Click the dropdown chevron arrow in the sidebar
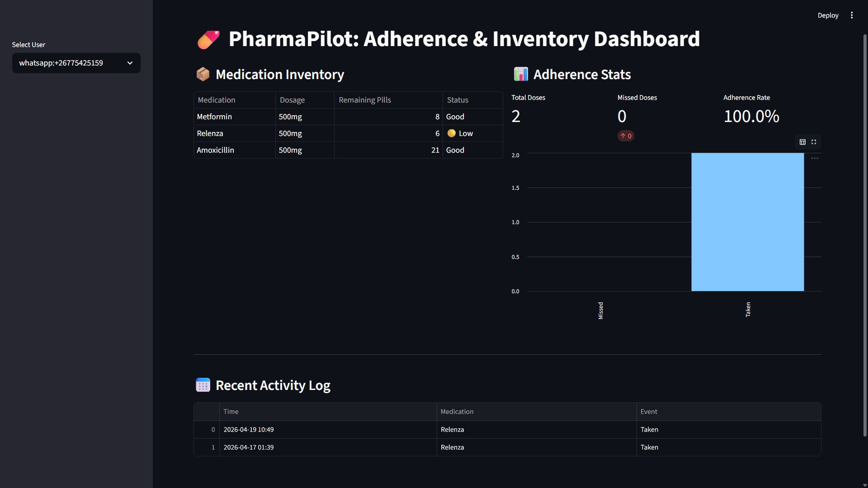 [x=130, y=63]
